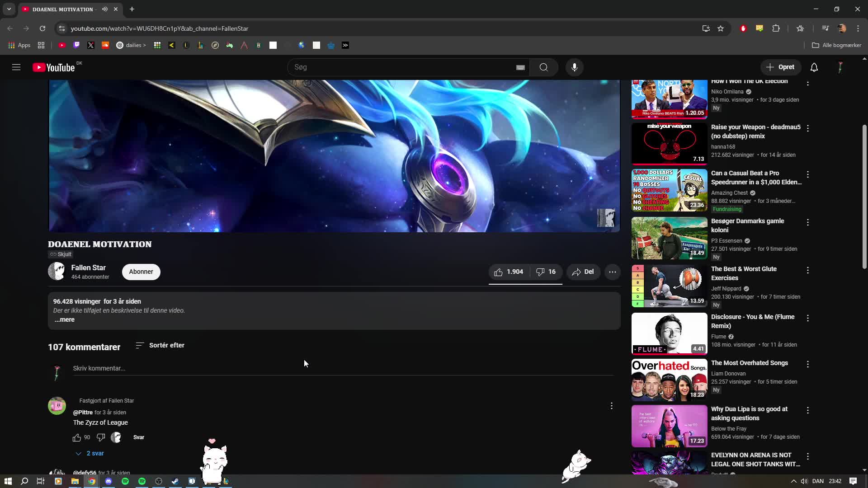Open the system volume control in the tray
The width and height of the screenshot is (868, 488).
point(804,481)
